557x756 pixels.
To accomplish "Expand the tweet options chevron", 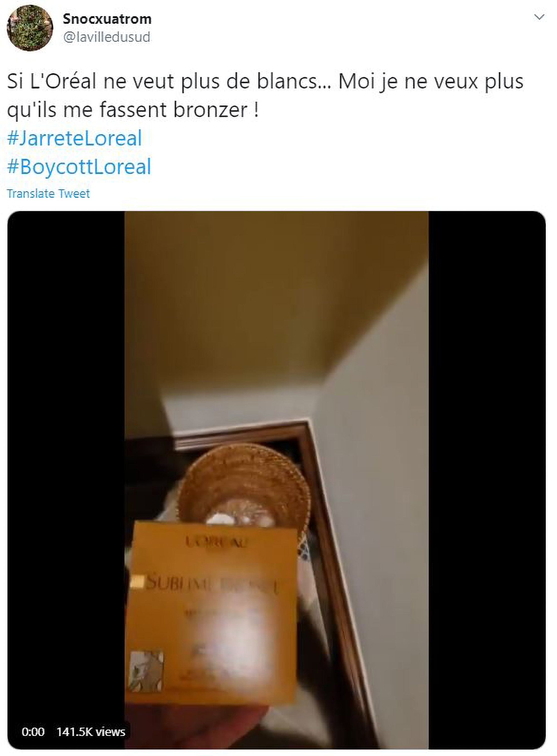I will point(539,17).
